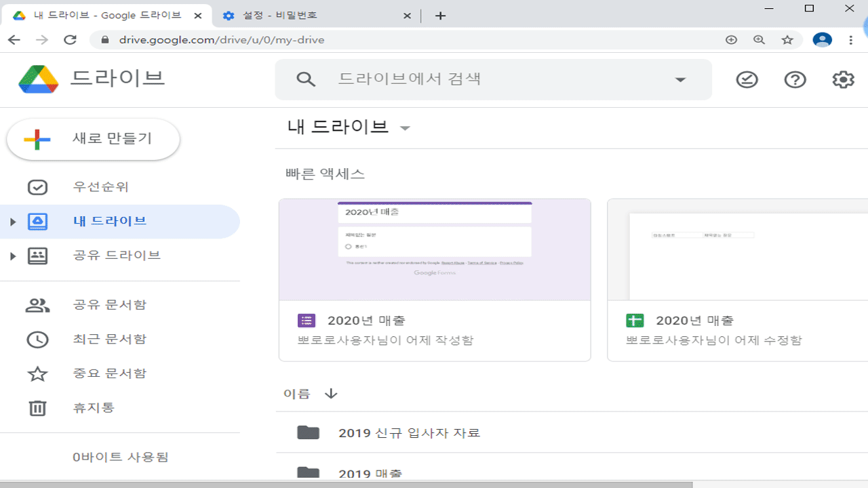Select the 2019 신규 입사자 자료 folder row
868x488 pixels.
coord(572,432)
